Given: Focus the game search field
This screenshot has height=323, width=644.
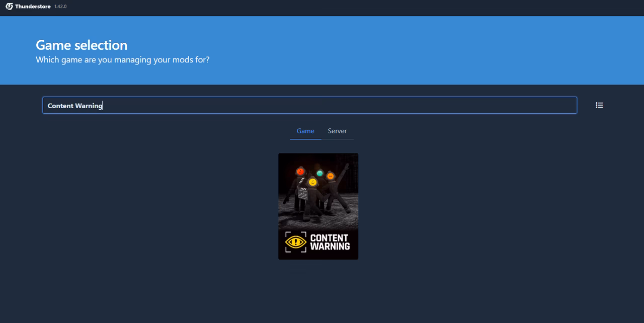Looking at the screenshot, I should tap(309, 105).
